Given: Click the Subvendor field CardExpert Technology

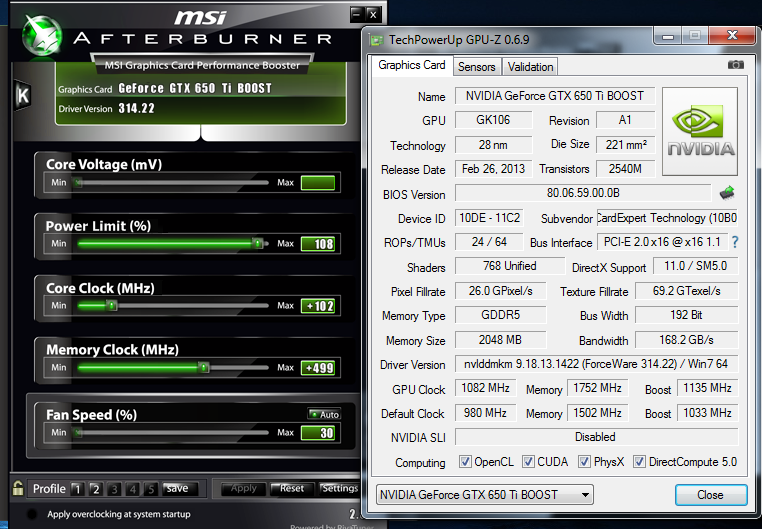Looking at the screenshot, I should click(667, 218).
